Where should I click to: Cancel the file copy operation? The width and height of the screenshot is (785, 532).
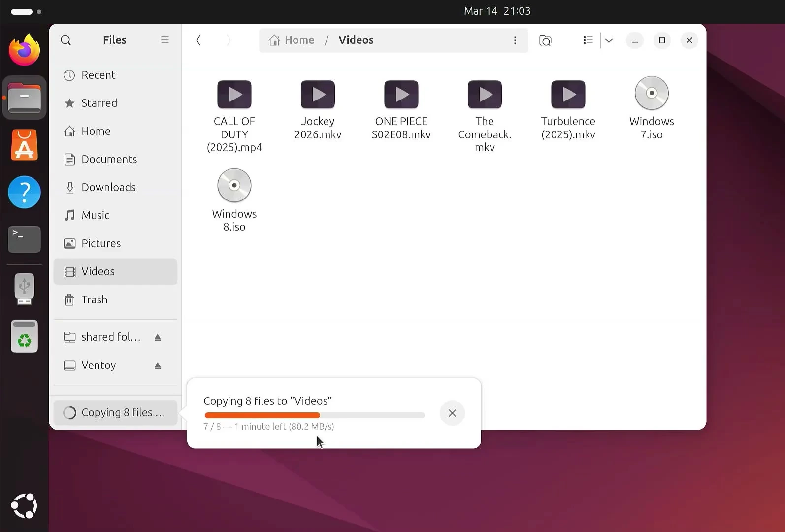[452, 413]
